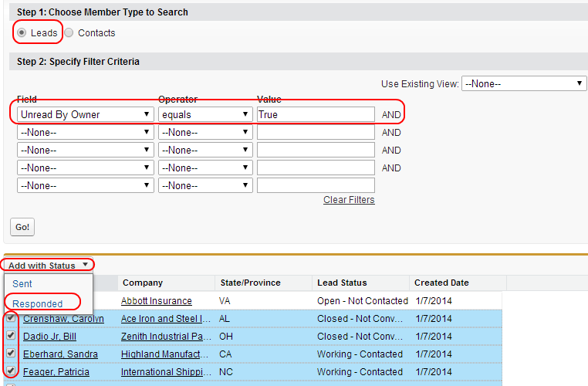Select the Contacts radio button
The width and height of the screenshot is (588, 386).
click(69, 32)
